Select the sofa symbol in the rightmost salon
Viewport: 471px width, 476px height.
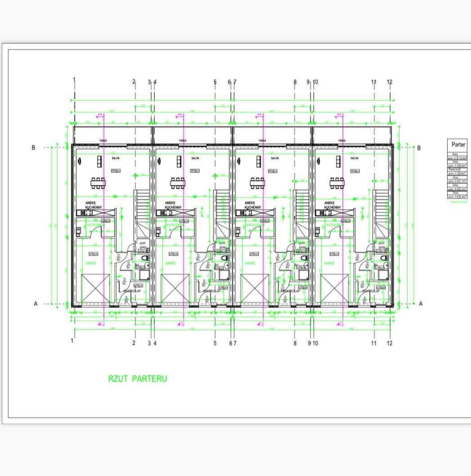pyautogui.click(x=338, y=161)
